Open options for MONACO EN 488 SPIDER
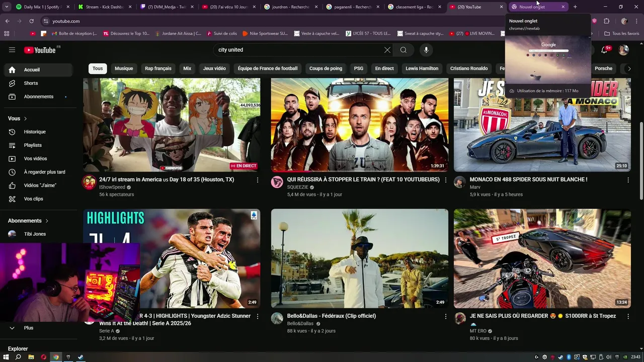The height and width of the screenshot is (362, 644). point(628,180)
